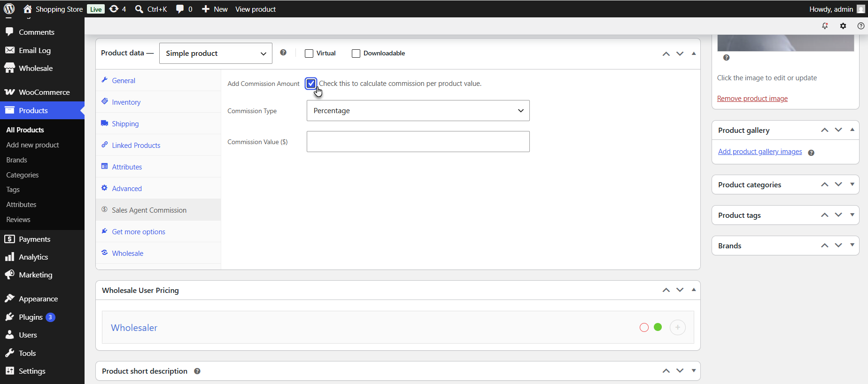The width and height of the screenshot is (868, 384).
Task: Select the green circle in Wholesaler row
Action: point(658,327)
